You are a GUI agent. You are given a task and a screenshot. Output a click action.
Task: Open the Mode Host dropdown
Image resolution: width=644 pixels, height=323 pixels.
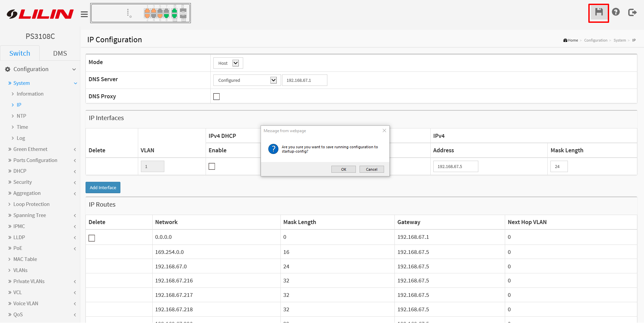tap(228, 63)
